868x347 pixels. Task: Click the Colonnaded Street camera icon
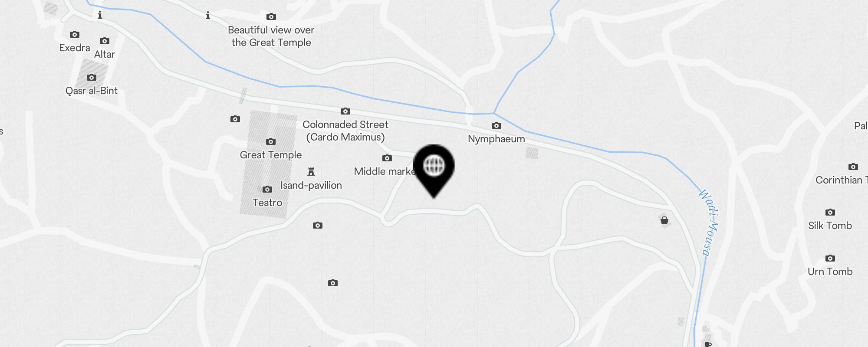pos(345,111)
